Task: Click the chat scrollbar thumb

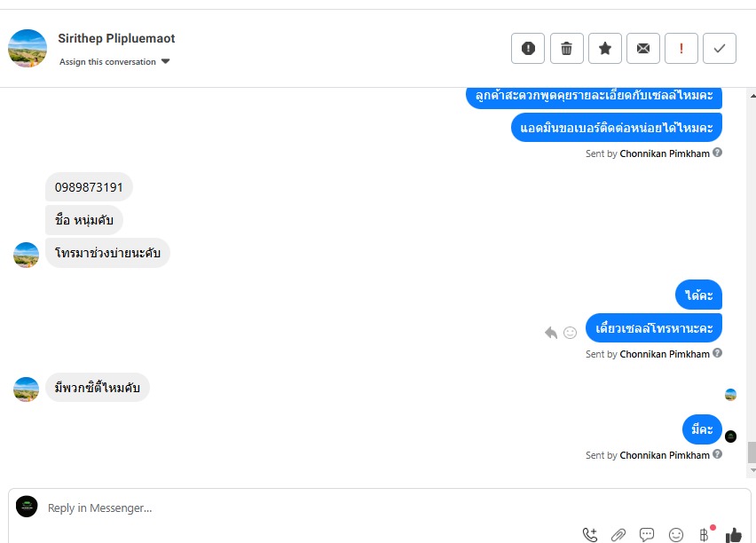Action: click(x=752, y=452)
